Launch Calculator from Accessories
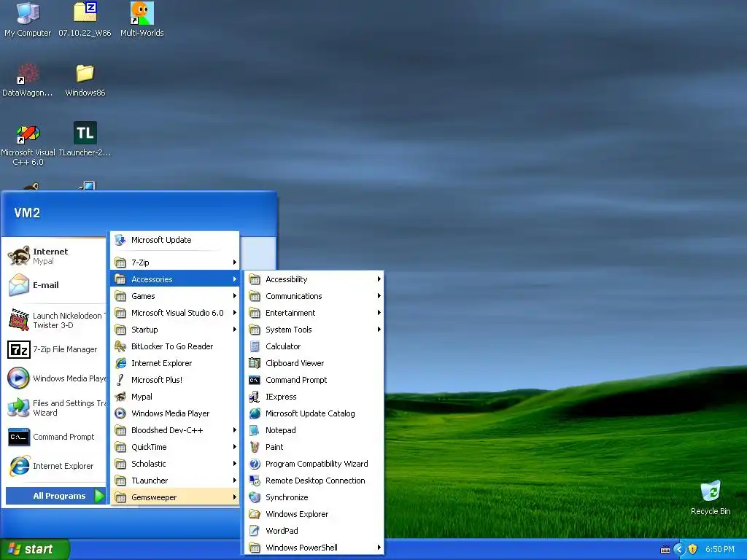The image size is (747, 560). [x=314, y=346]
